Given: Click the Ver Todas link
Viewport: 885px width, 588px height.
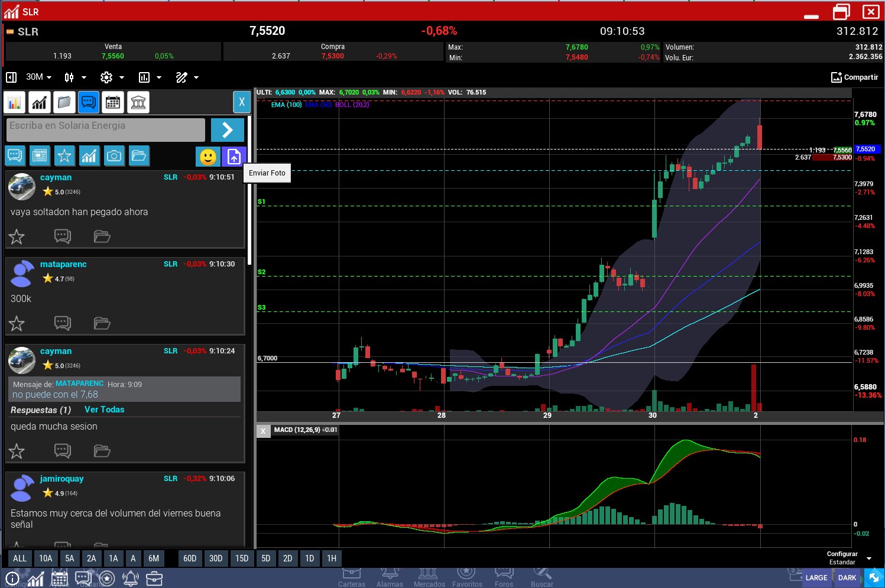Looking at the screenshot, I should [x=105, y=410].
